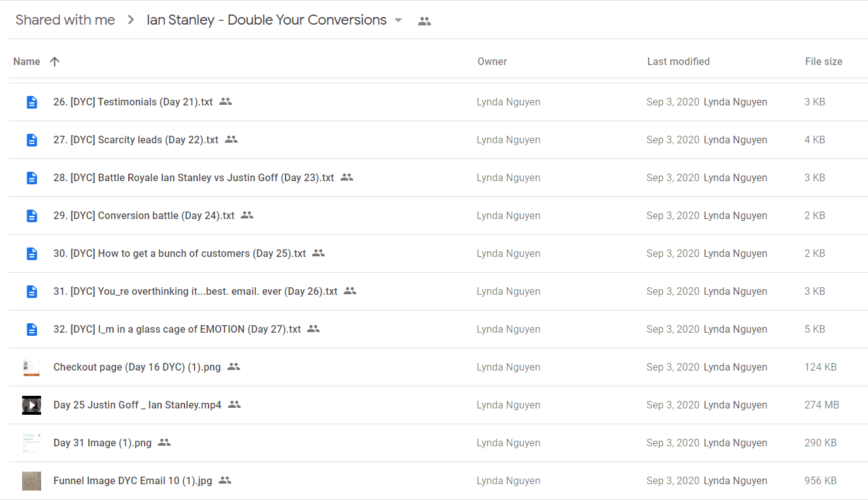The image size is (868, 500).
Task: Click the 124 KB file size value
Action: pos(821,367)
